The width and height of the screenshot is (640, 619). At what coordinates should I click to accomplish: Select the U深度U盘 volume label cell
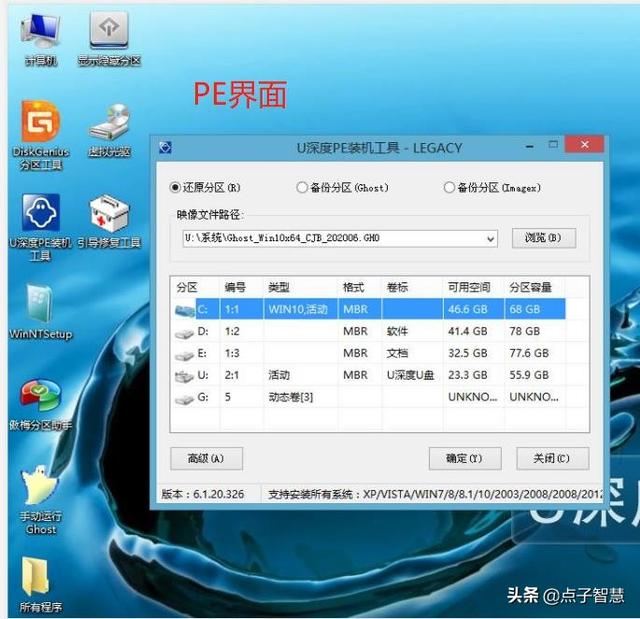tap(412, 375)
